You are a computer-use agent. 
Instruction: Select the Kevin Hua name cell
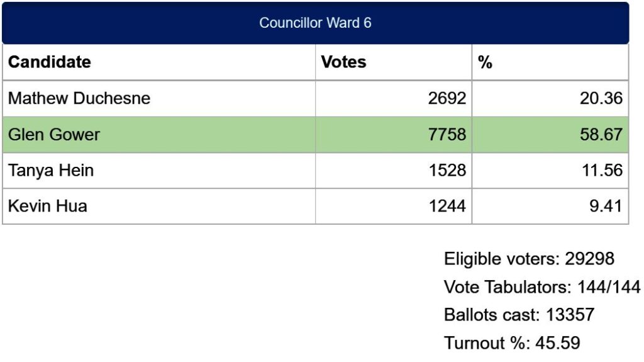point(159,206)
